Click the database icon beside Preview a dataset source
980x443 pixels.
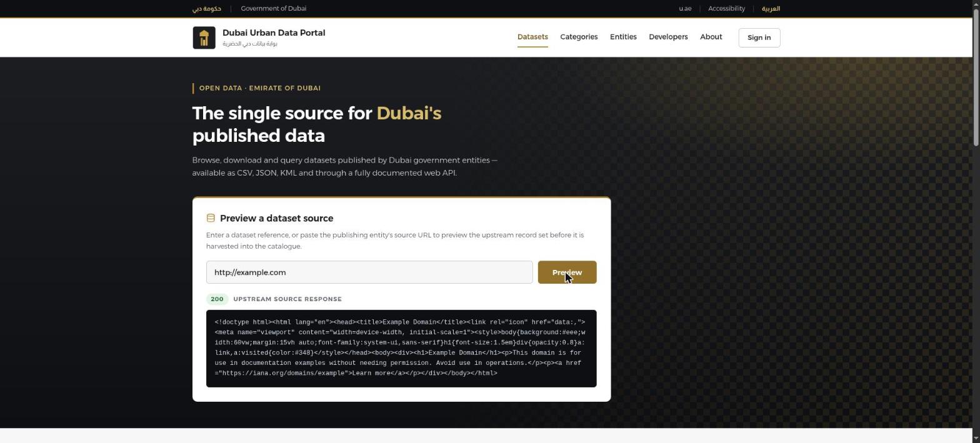coord(211,218)
